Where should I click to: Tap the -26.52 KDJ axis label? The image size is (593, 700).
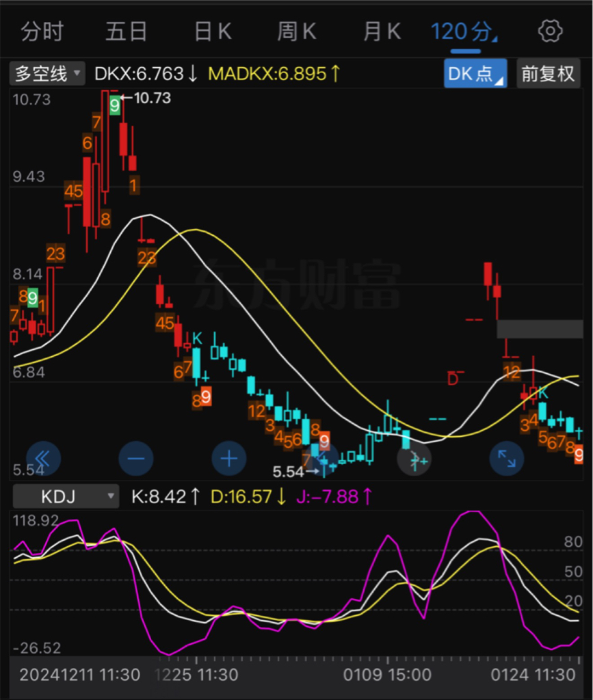37,648
